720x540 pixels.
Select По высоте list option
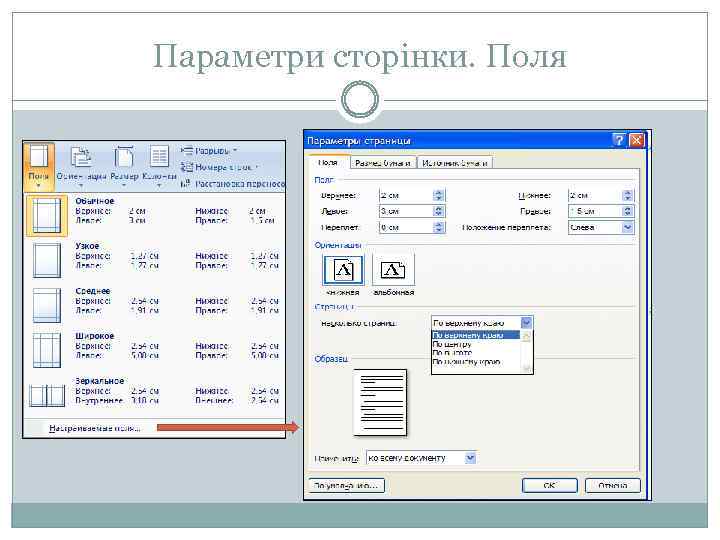pos(476,353)
